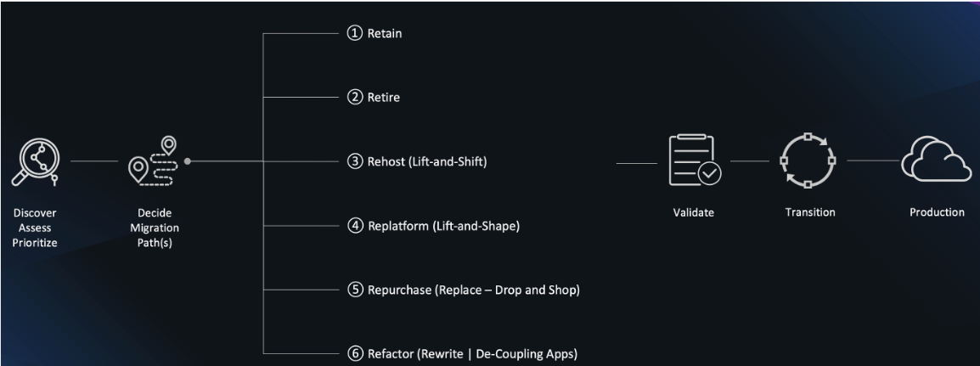Viewport: 980px width, 366px height.
Task: Select the circled number 2 beside Retire
Action: click(355, 97)
